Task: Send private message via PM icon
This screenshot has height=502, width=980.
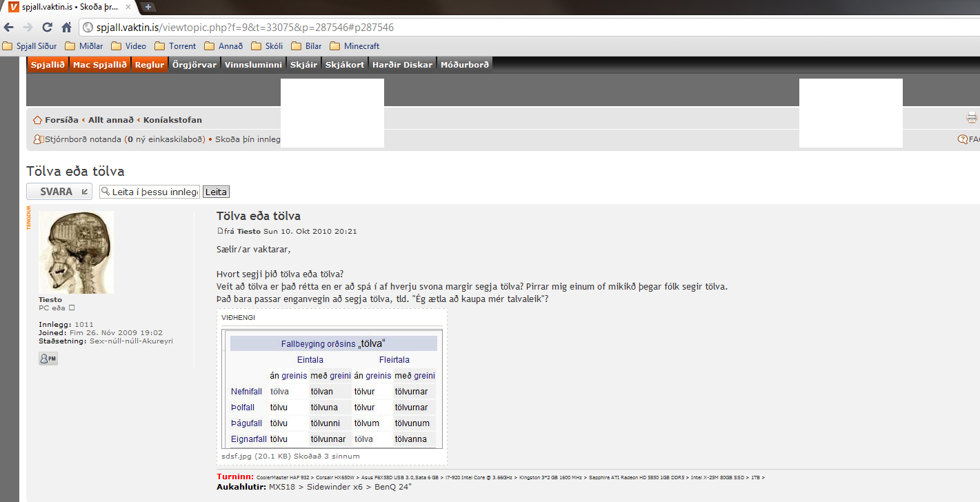Action: coord(48,359)
